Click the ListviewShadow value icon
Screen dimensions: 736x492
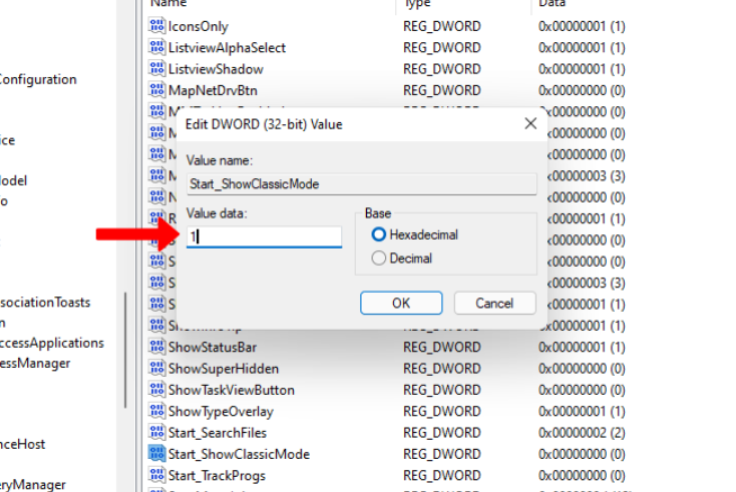[x=157, y=69]
